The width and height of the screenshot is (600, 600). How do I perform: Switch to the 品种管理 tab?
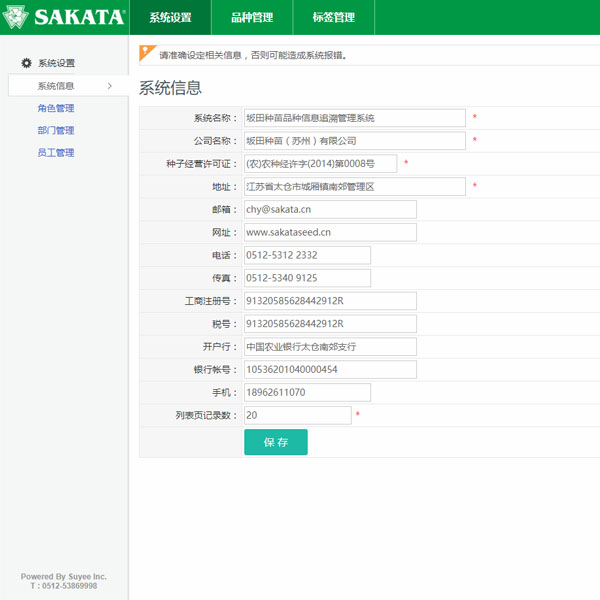pos(252,17)
